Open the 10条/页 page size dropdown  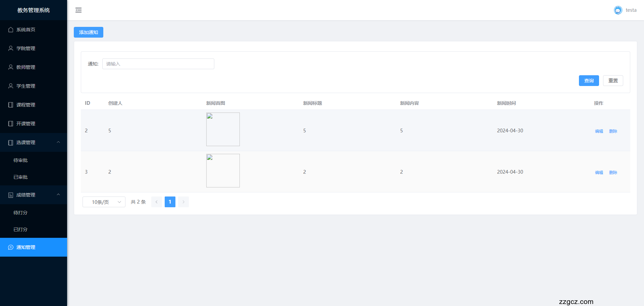click(104, 202)
